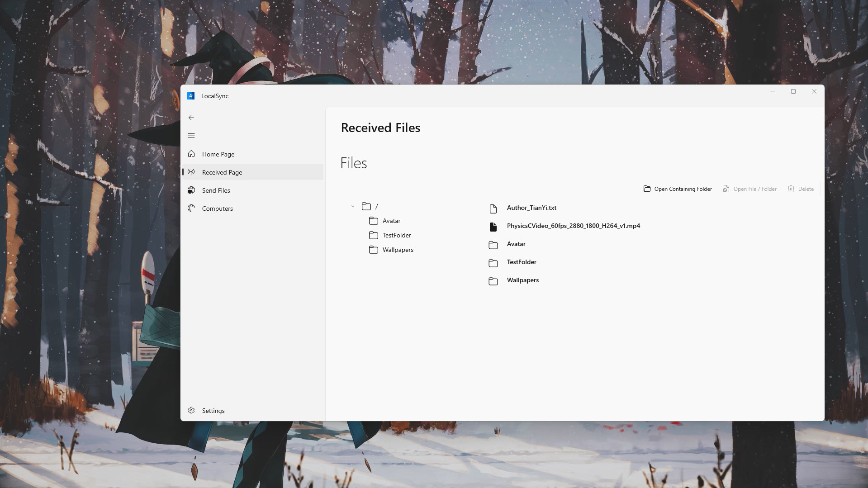Screen dimensions: 868x488
Task: Click the Computers icon in sidebar
Action: (x=191, y=208)
